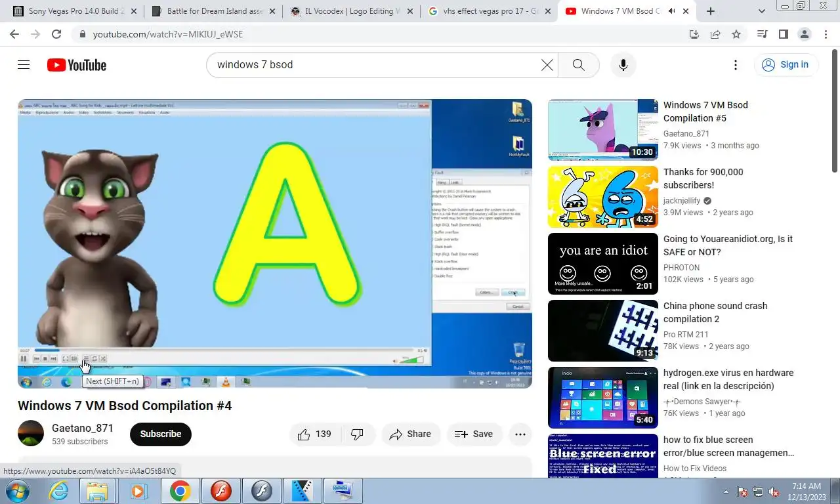Reload the current page
The height and width of the screenshot is (504, 840).
click(56, 34)
